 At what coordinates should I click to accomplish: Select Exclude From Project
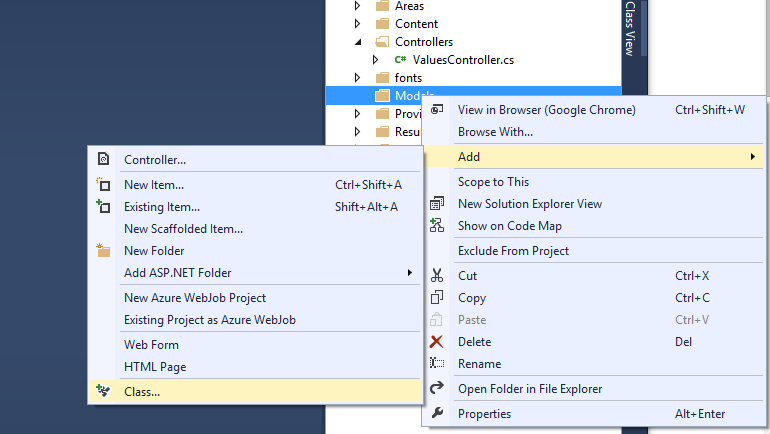coord(513,251)
